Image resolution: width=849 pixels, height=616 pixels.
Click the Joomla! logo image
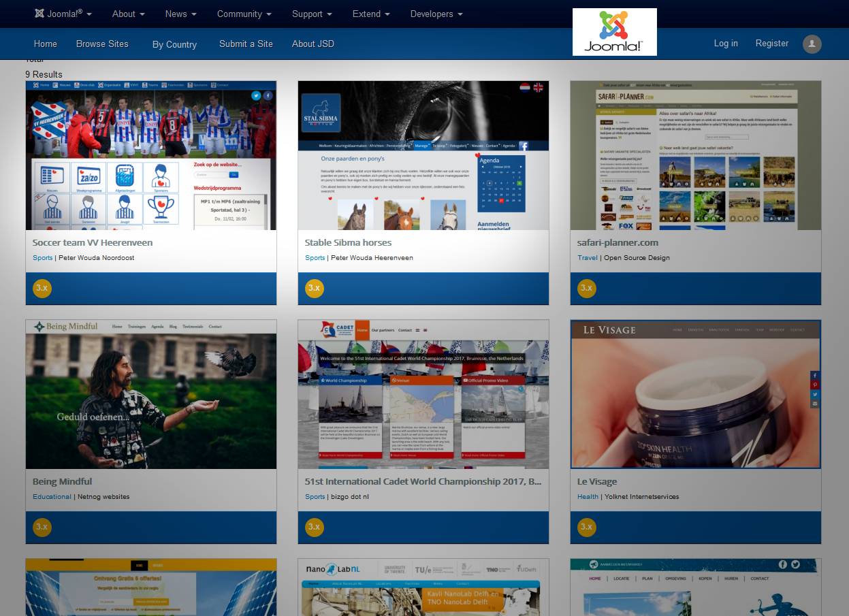pos(615,32)
